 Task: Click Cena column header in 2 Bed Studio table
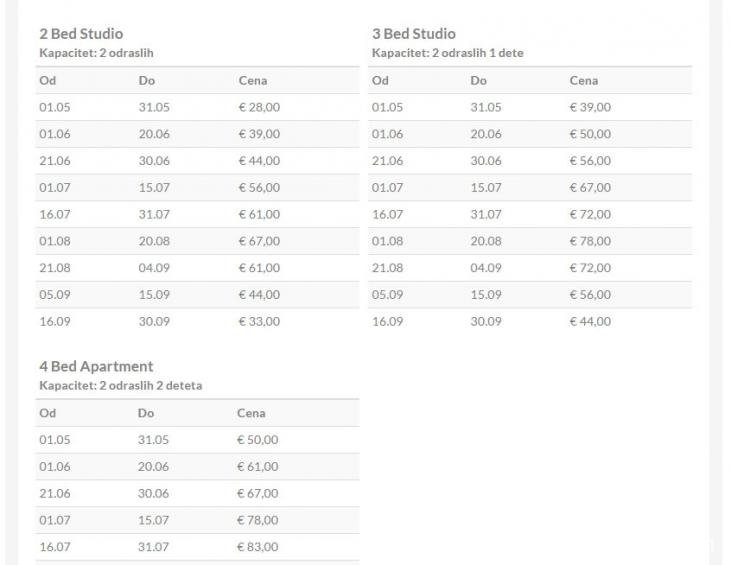(x=253, y=81)
